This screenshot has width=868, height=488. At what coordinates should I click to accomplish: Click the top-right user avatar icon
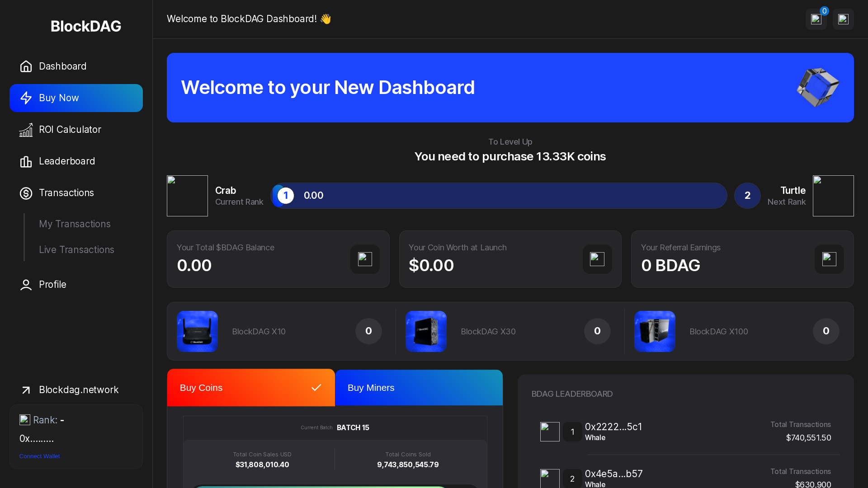[x=843, y=19]
